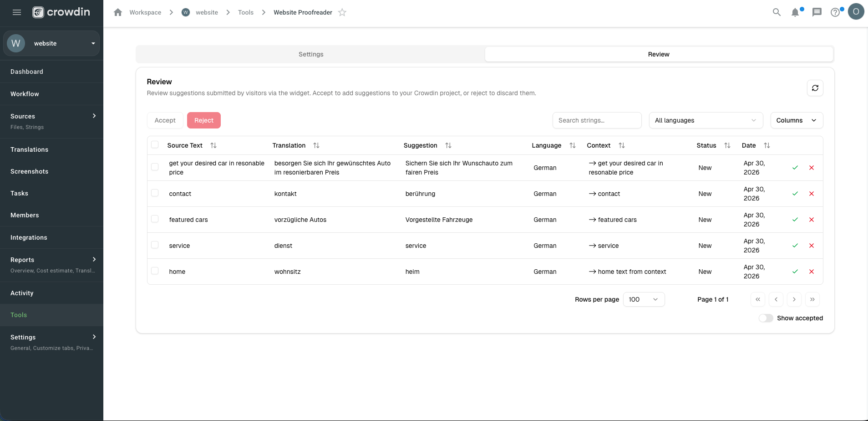868x421 pixels.
Task: Check the checkbox for the 'service' row
Action: [155, 245]
